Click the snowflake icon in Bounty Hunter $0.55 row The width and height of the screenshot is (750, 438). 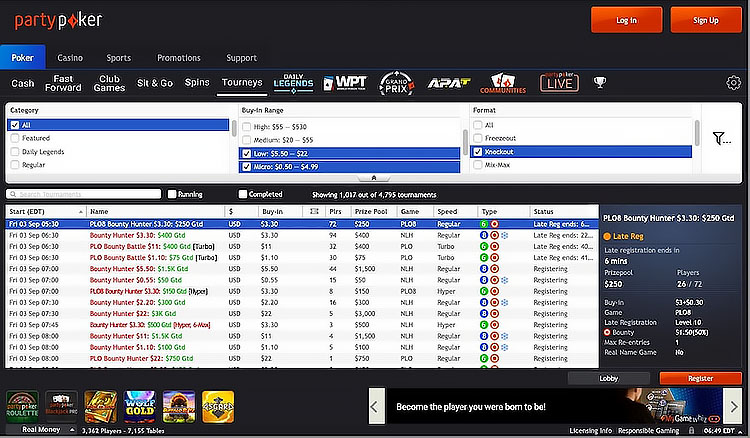(505, 280)
